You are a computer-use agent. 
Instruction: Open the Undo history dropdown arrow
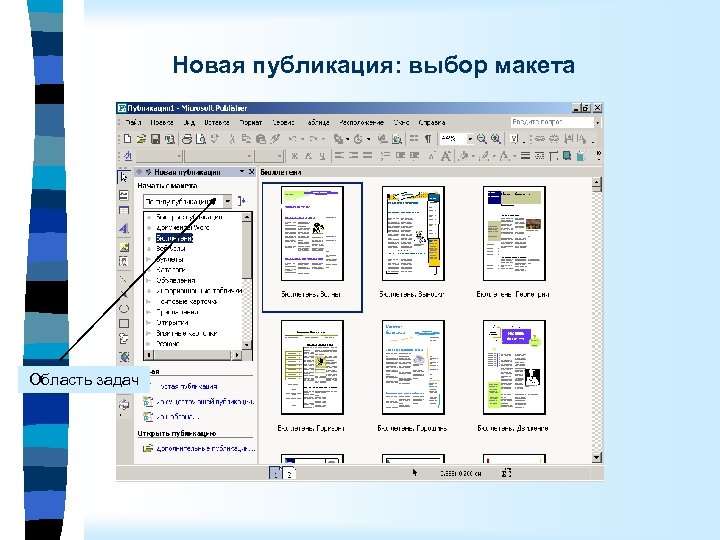click(303, 139)
